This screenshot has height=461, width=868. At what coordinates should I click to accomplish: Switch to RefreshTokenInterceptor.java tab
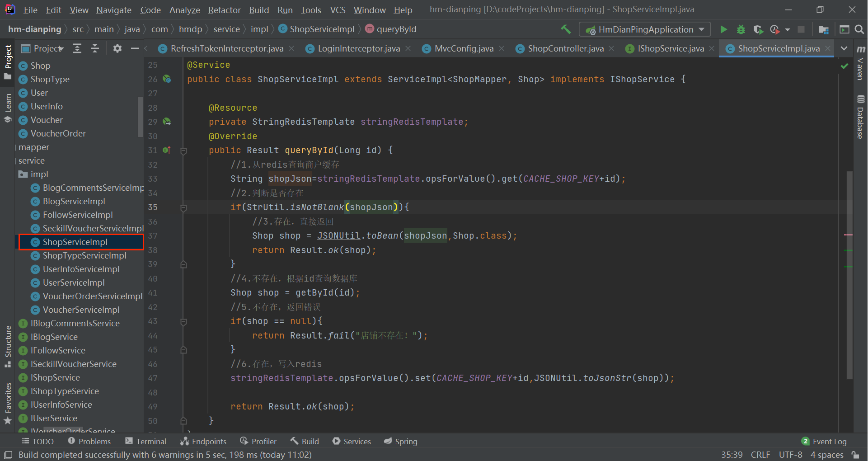pyautogui.click(x=227, y=48)
